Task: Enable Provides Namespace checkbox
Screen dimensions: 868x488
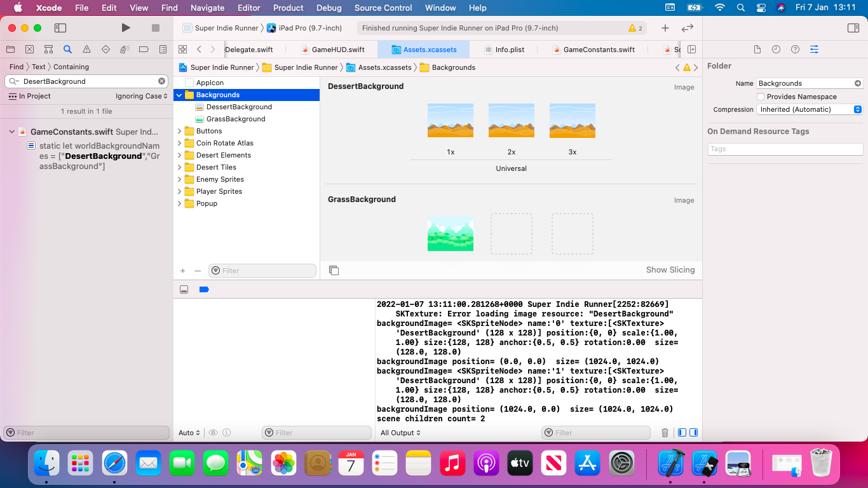Action: tap(761, 97)
